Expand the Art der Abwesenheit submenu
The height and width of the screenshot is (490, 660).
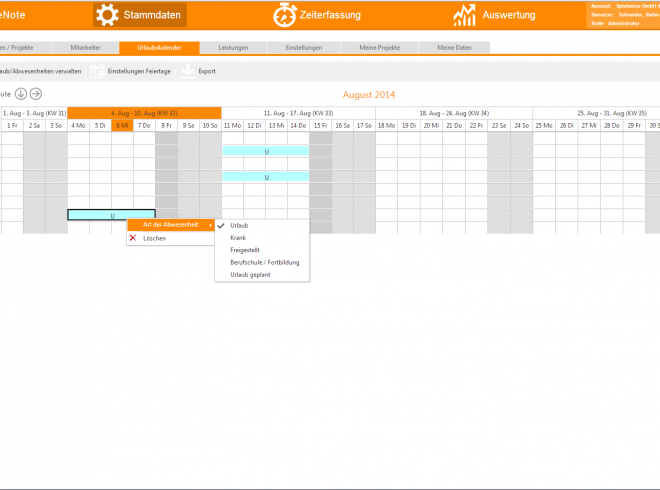(x=170, y=225)
